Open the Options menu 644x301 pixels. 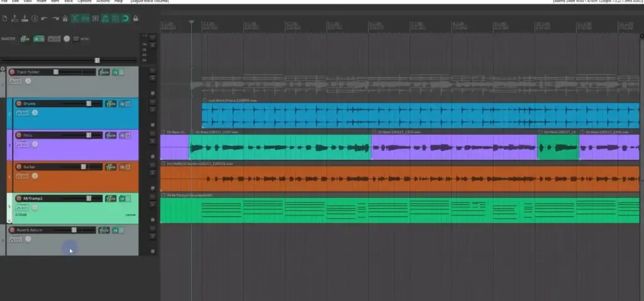click(x=85, y=1)
